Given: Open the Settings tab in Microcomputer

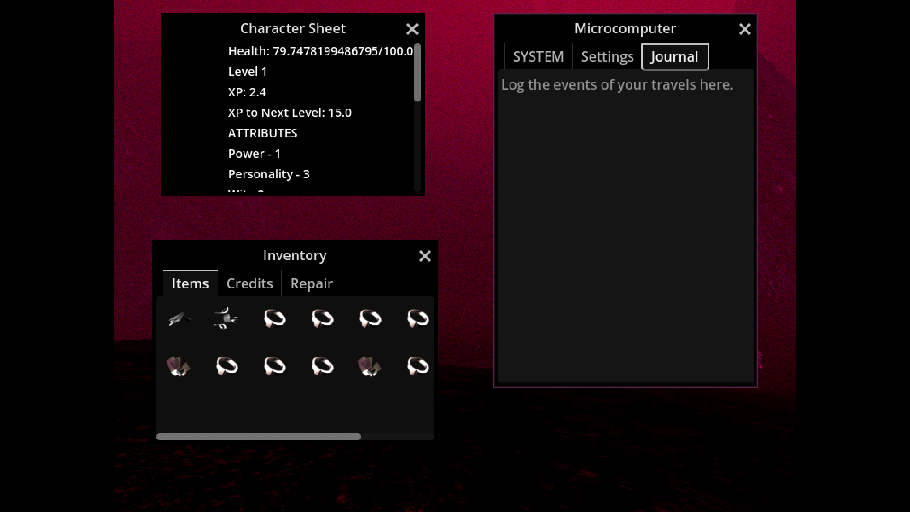Looking at the screenshot, I should point(607,57).
